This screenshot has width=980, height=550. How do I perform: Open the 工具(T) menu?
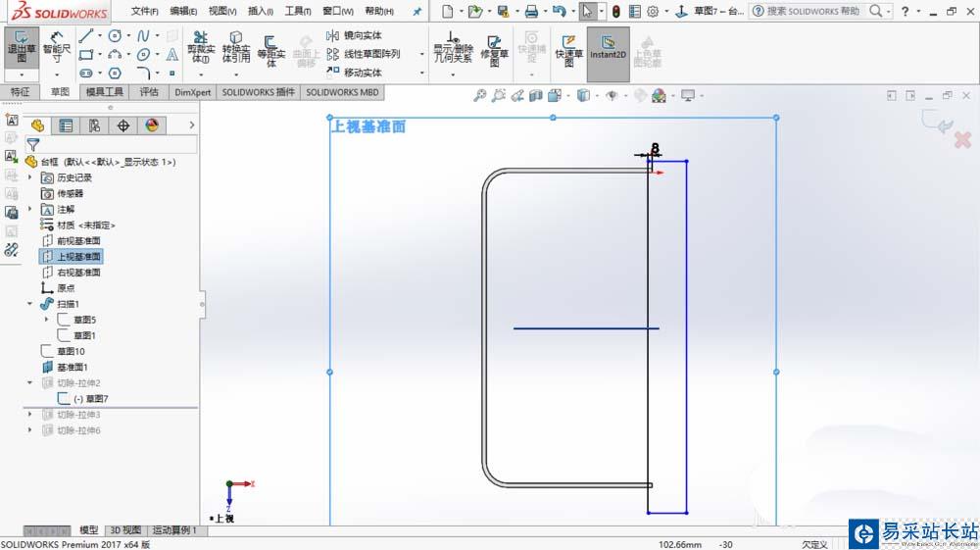click(x=298, y=11)
